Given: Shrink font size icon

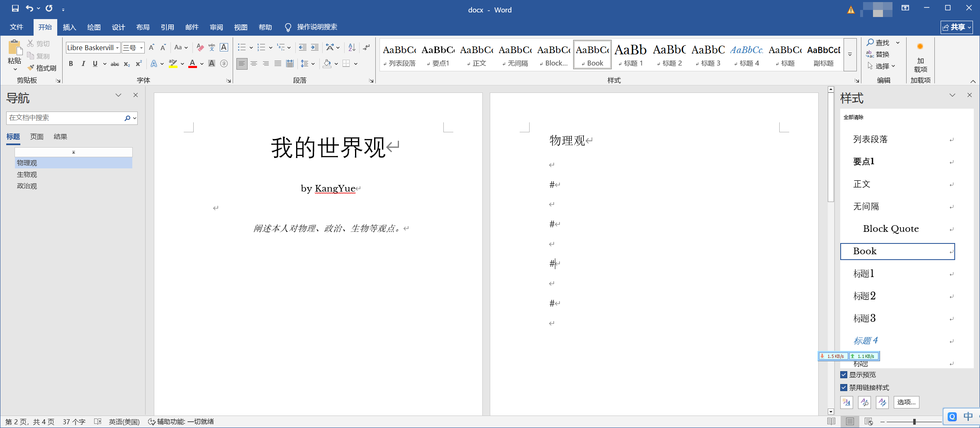Looking at the screenshot, I should pos(163,48).
